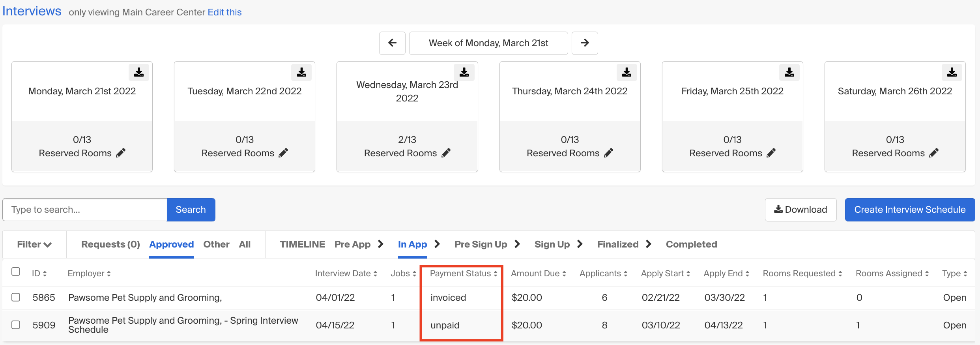Sort table by Employer column
Screen dimensions: 980x345
[x=89, y=274]
